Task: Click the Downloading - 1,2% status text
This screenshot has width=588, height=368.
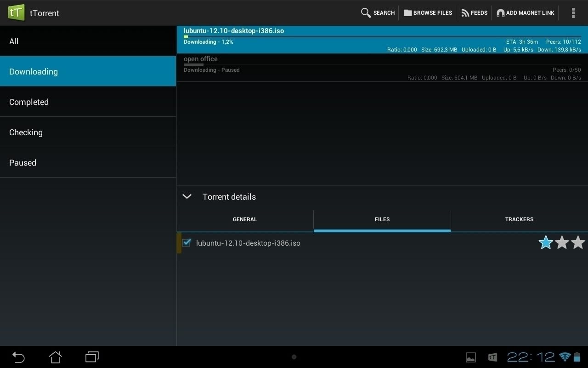Action: [x=209, y=42]
